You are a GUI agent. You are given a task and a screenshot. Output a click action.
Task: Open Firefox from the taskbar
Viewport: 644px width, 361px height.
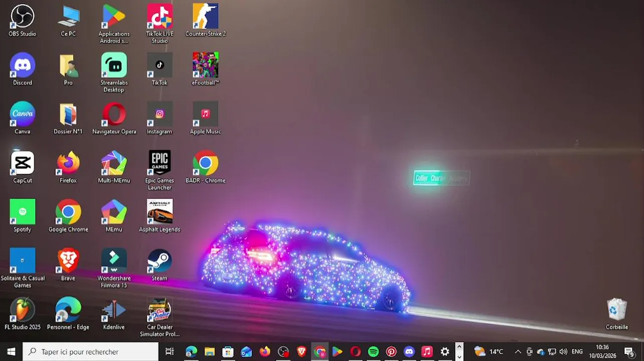click(x=265, y=351)
